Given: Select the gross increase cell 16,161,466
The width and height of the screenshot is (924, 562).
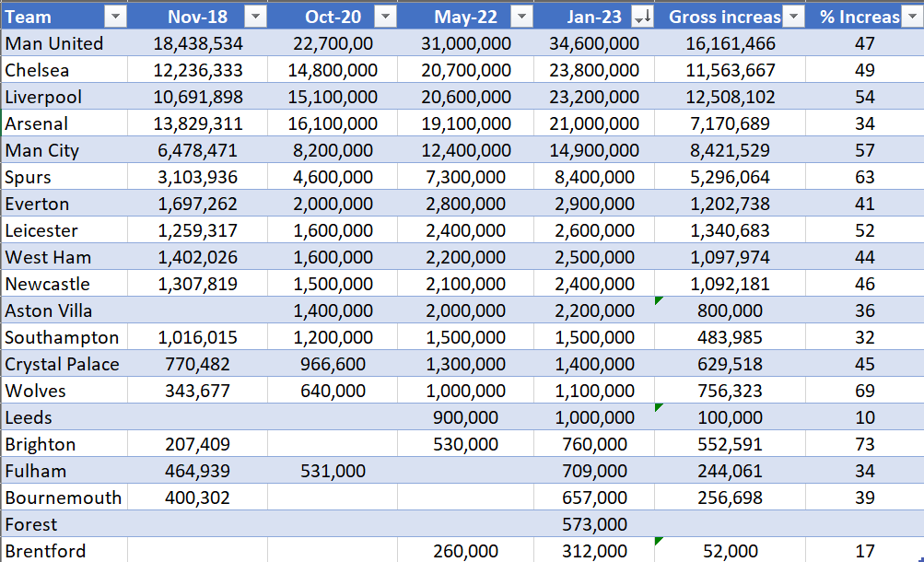Looking at the screenshot, I should coord(731,43).
